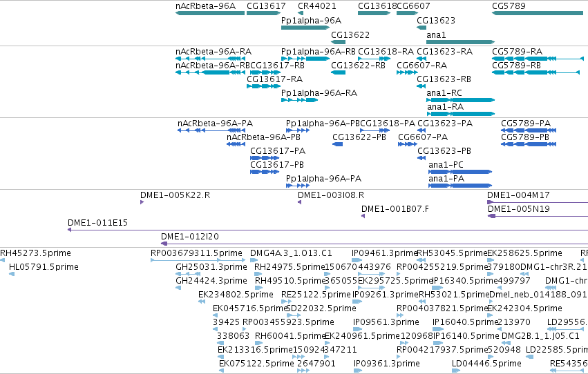Select transcript nAcRbeta-96A-RA
The height and width of the screenshot is (374, 588).
pos(210,59)
